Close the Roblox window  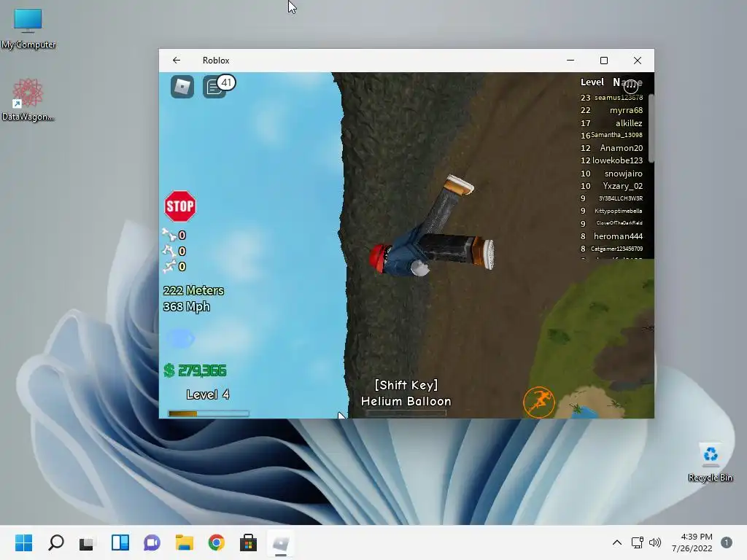pos(638,60)
